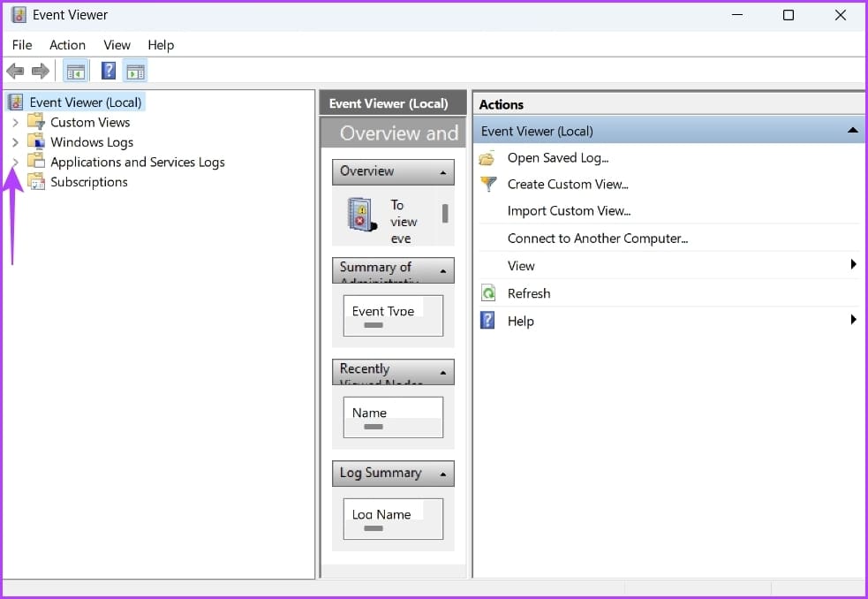Click the Overview section scrollbar thumb

pos(445,213)
